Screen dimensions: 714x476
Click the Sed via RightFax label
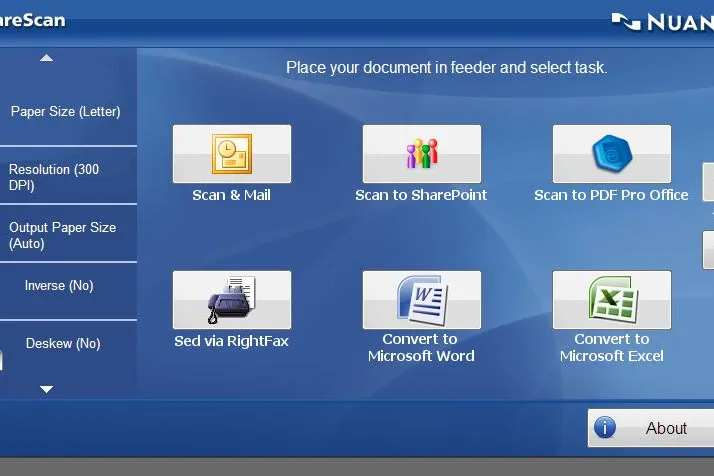pos(231,341)
